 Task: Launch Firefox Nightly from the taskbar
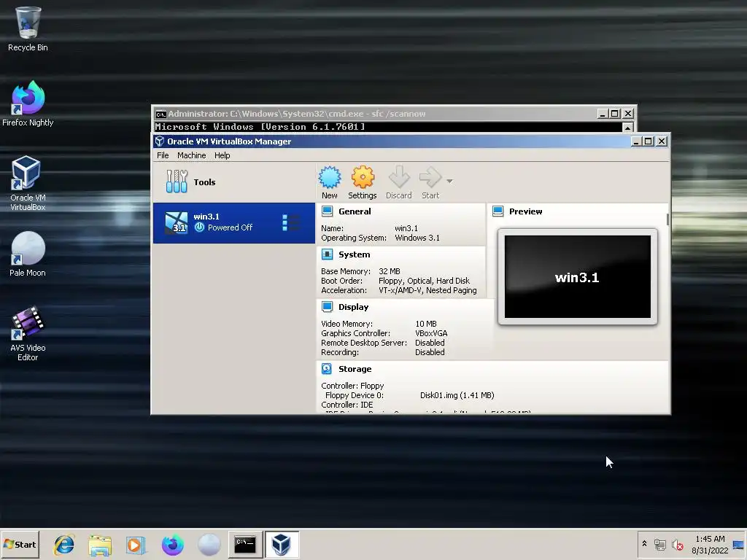172,545
